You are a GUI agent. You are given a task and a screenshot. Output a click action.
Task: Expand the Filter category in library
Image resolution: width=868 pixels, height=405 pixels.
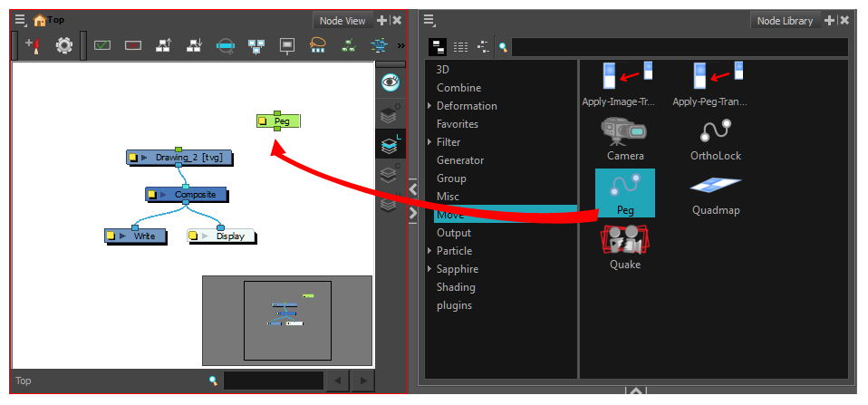point(429,142)
